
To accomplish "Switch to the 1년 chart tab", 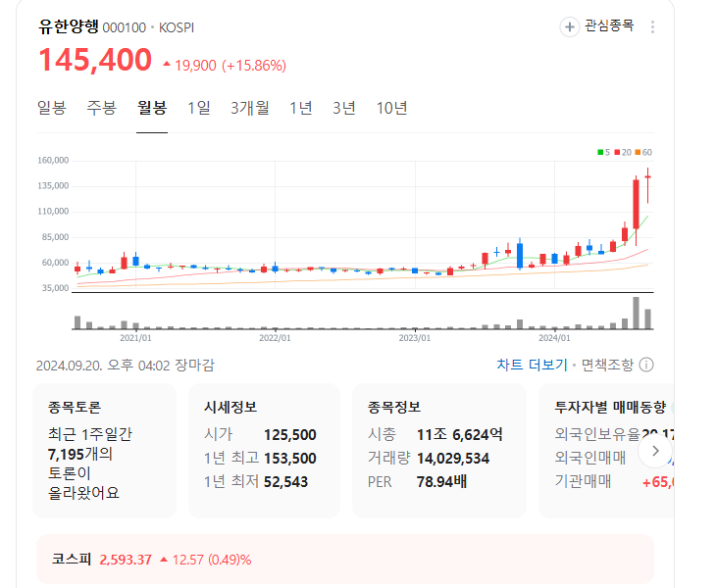I will coord(301,109).
